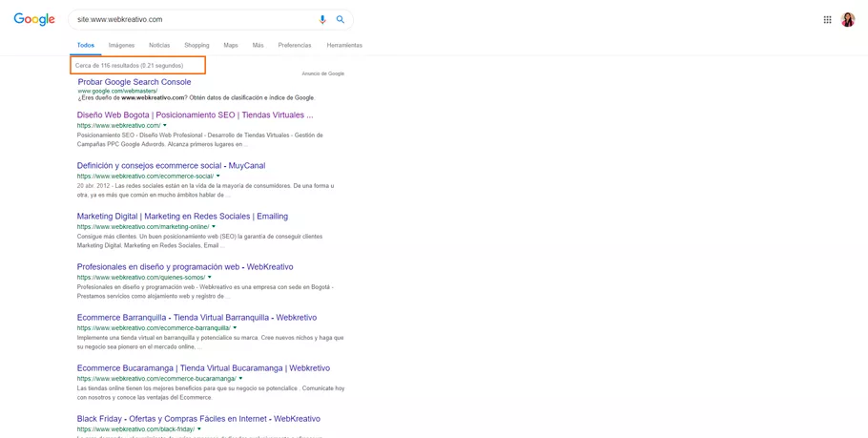
Task: Click the https://www.webkreativo.com/ecommerce-barranquilla/ URL text
Action: click(x=154, y=328)
